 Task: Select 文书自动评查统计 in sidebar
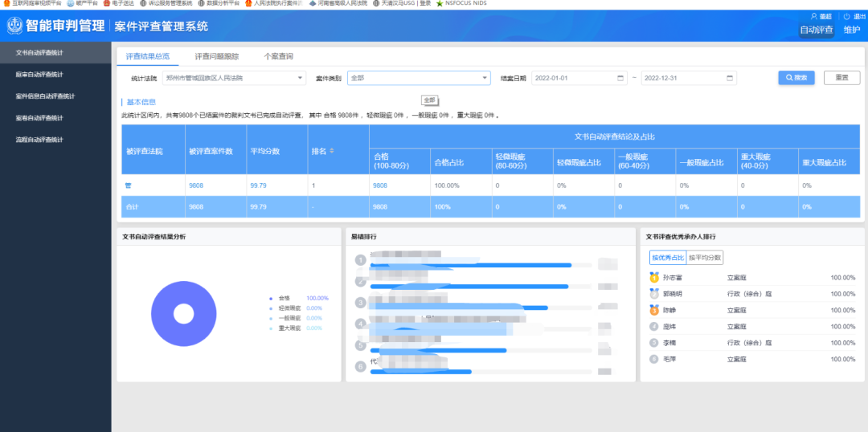tap(55, 52)
